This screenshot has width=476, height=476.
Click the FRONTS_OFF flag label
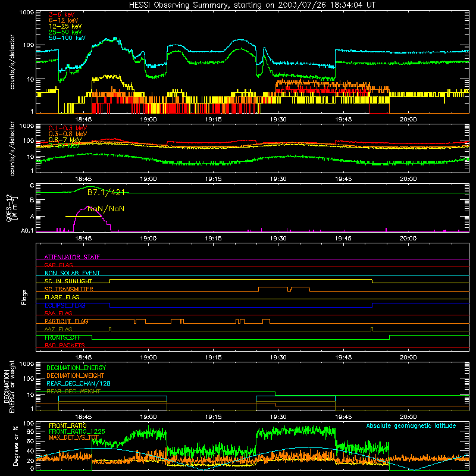62,337
